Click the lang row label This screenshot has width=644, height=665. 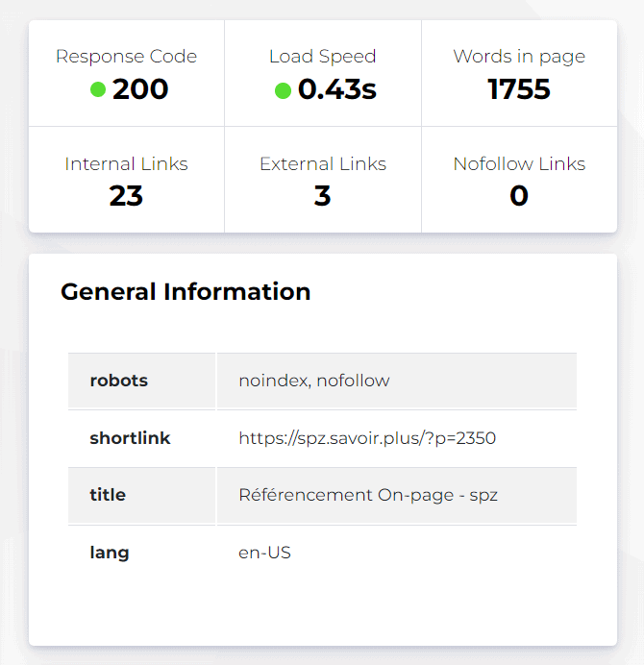pos(109,553)
